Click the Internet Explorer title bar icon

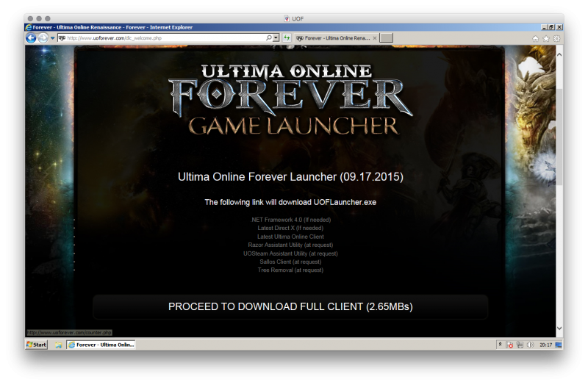pyautogui.click(x=29, y=27)
